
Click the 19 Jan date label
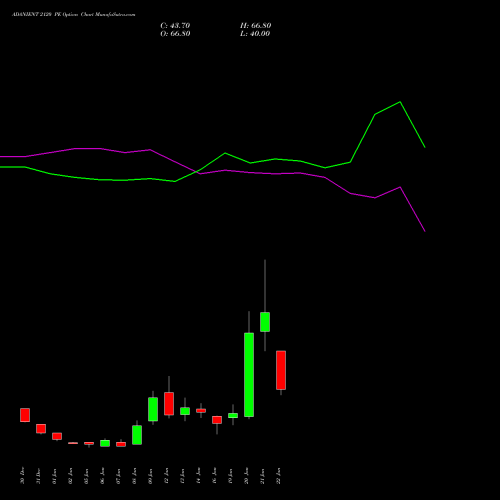click(230, 476)
